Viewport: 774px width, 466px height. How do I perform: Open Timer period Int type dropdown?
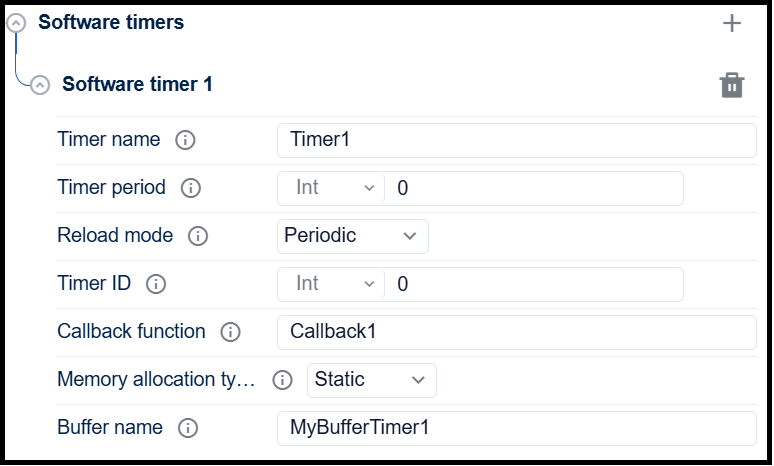(x=331, y=188)
